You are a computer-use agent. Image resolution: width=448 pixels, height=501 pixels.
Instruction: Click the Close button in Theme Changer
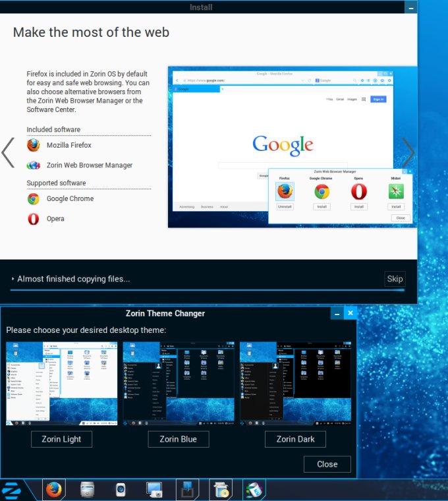(x=327, y=464)
